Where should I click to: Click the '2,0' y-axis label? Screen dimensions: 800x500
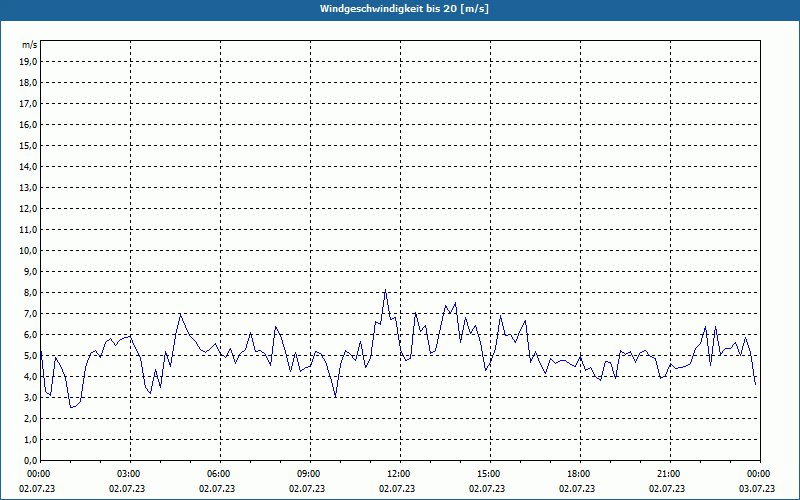click(x=30, y=418)
